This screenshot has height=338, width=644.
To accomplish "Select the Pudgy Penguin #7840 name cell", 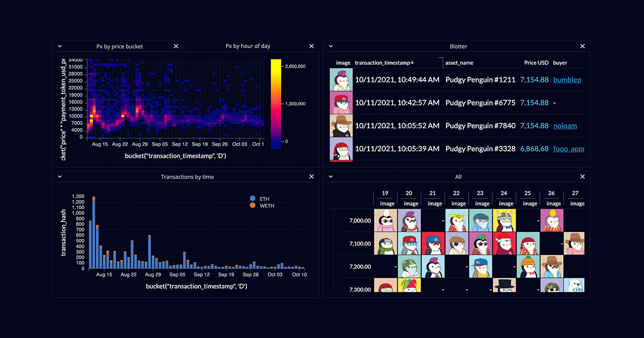I will (x=480, y=126).
